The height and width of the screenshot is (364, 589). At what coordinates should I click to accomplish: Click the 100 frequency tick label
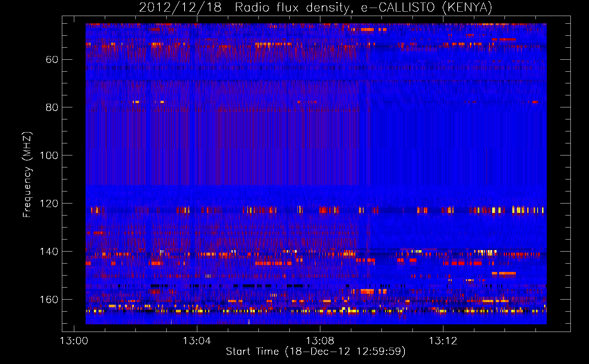point(49,155)
